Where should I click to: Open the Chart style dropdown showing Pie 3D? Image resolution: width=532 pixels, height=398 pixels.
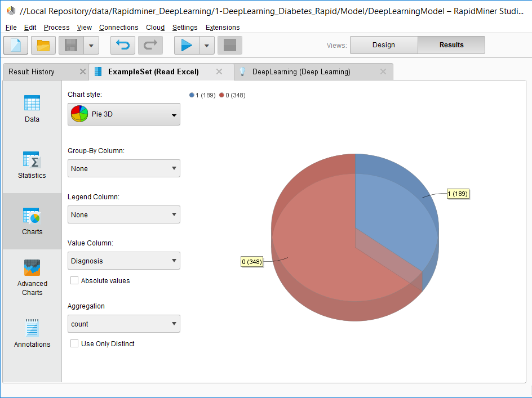(124, 114)
